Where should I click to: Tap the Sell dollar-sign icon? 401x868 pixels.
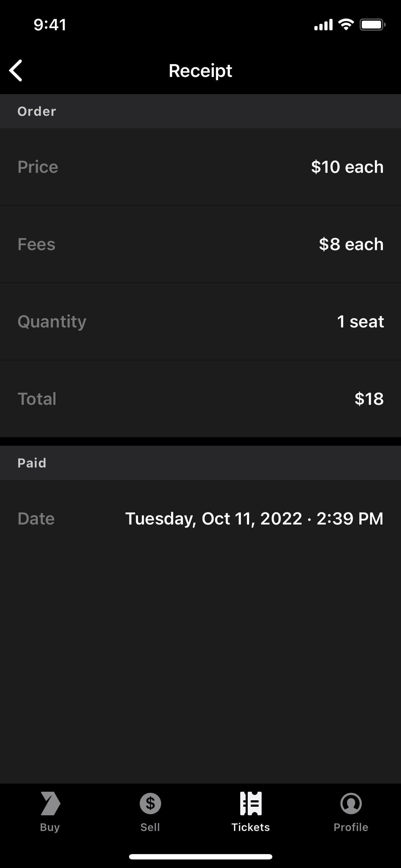(x=150, y=804)
